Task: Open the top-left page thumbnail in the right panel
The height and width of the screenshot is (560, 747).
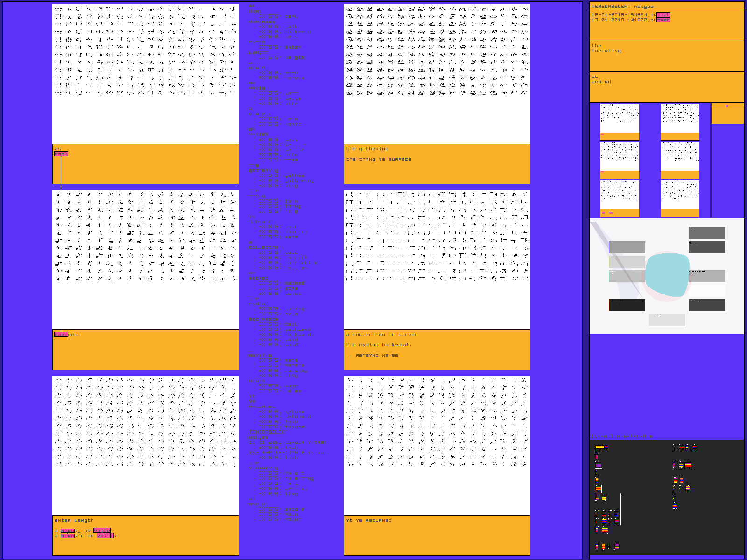Action: tap(620, 121)
